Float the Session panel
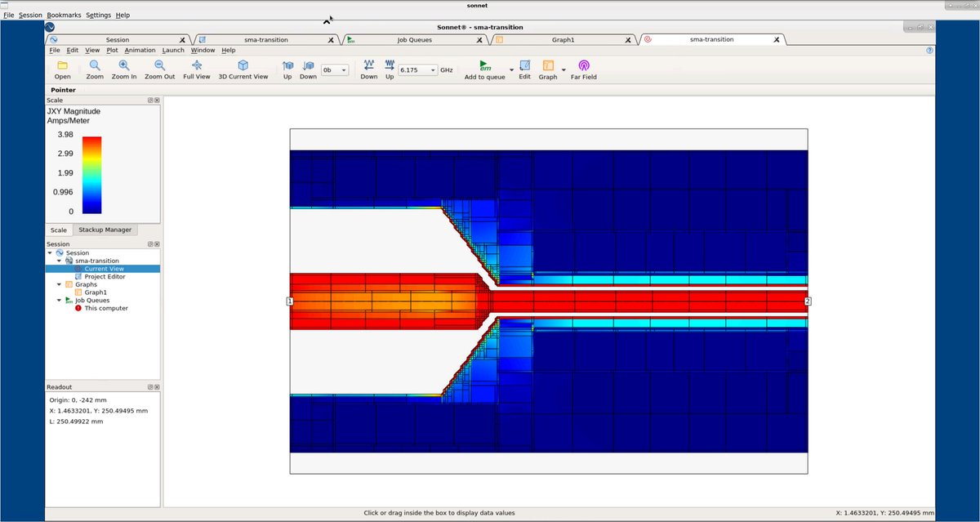The height and width of the screenshot is (522, 980). (x=150, y=243)
